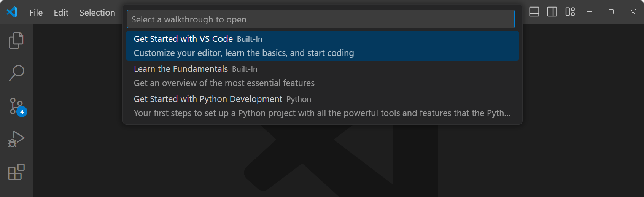This screenshot has height=197, width=644.
Task: Toggle the Secondary Side Bar
Action: click(552, 12)
